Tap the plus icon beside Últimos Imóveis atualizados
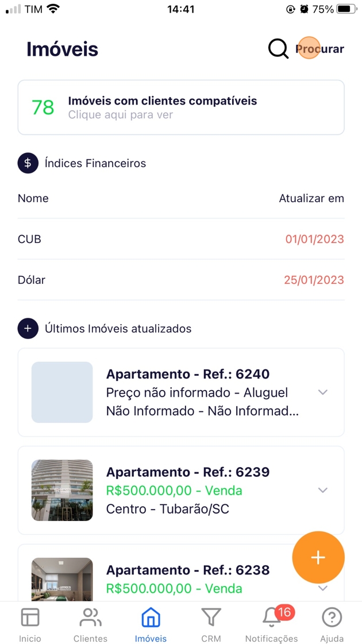 [28, 329]
